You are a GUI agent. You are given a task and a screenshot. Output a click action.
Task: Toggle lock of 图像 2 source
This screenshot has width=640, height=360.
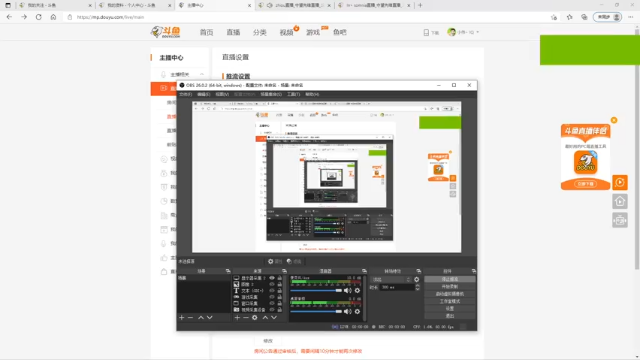point(280,284)
